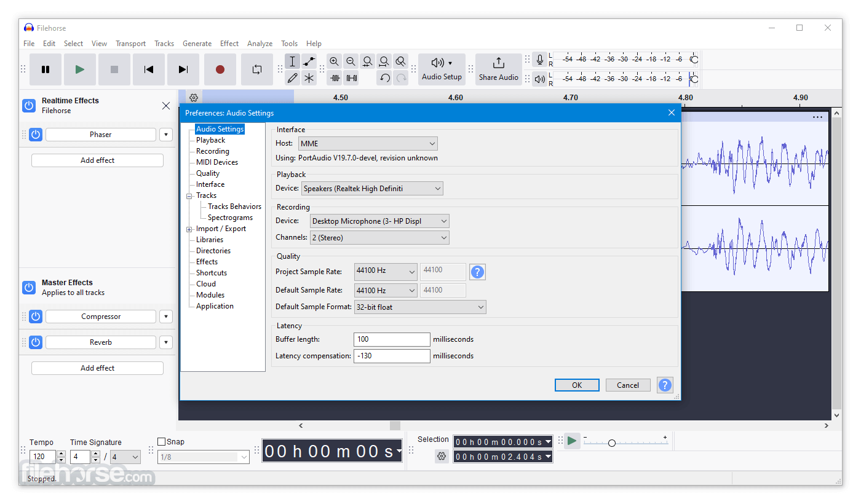
Task: Click the Share Audio button
Action: [x=499, y=69]
